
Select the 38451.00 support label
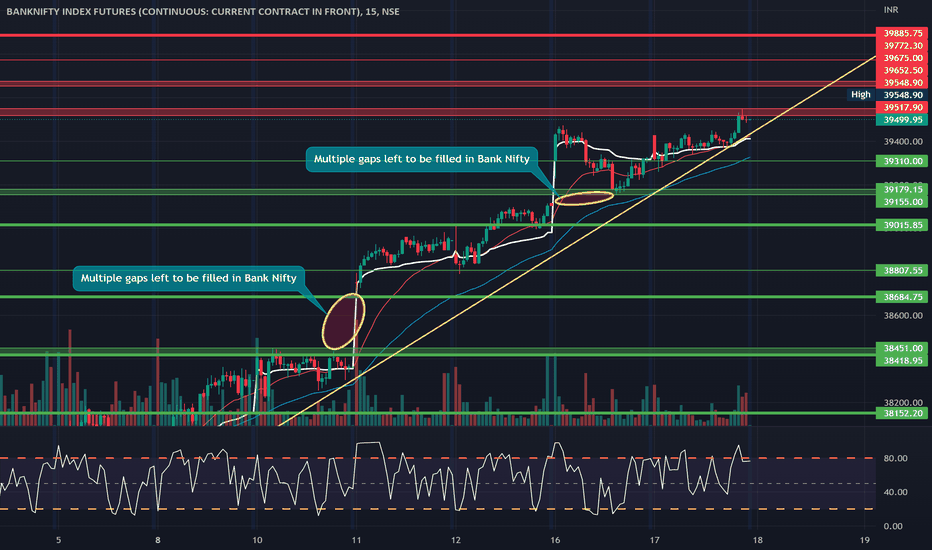902,348
